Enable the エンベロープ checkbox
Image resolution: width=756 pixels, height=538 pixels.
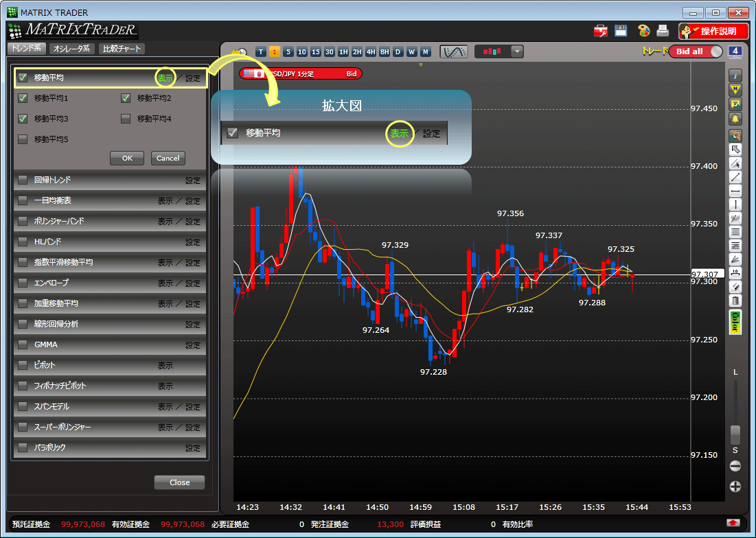coord(23,283)
